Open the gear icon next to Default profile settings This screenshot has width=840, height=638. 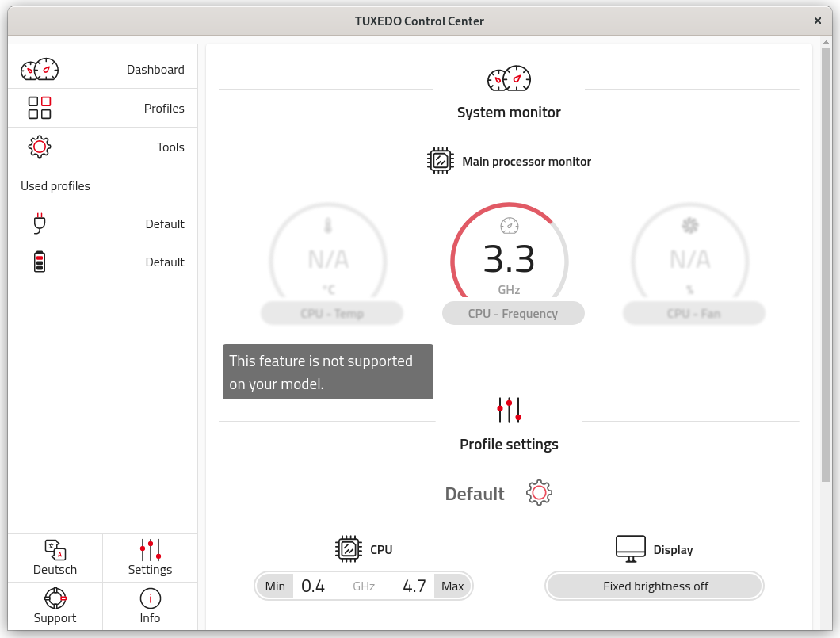pyautogui.click(x=539, y=492)
